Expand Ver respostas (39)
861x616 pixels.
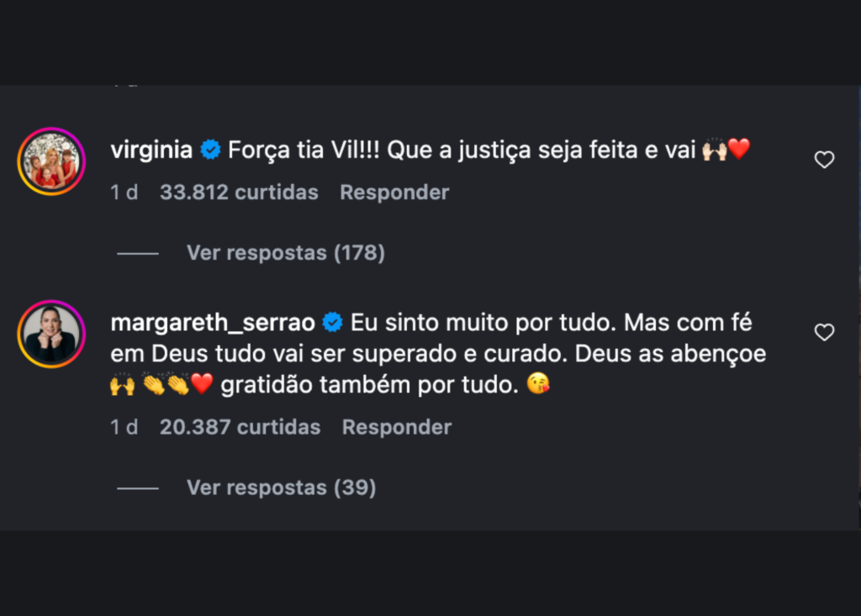(x=281, y=487)
